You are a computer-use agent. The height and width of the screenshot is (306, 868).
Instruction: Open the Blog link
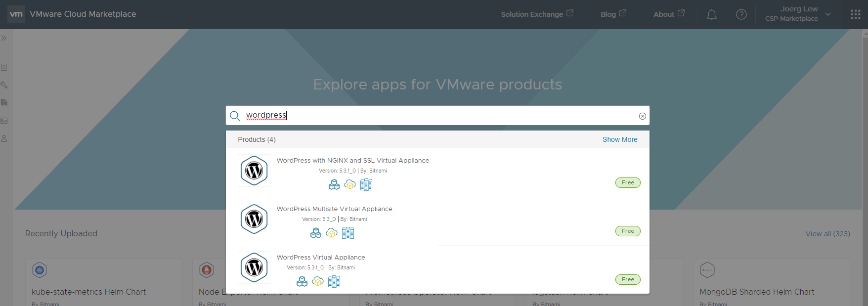tap(613, 14)
